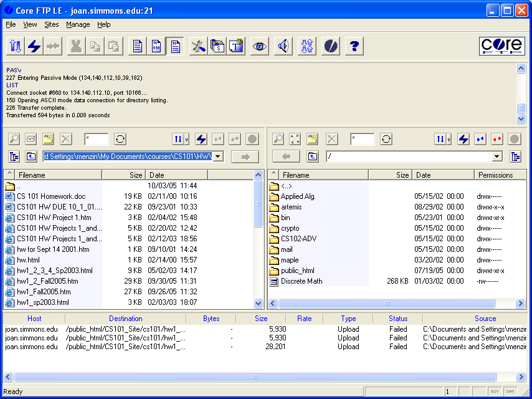The height and width of the screenshot is (399, 532).
Task: Click the Connect toolbar icon
Action: point(16,47)
